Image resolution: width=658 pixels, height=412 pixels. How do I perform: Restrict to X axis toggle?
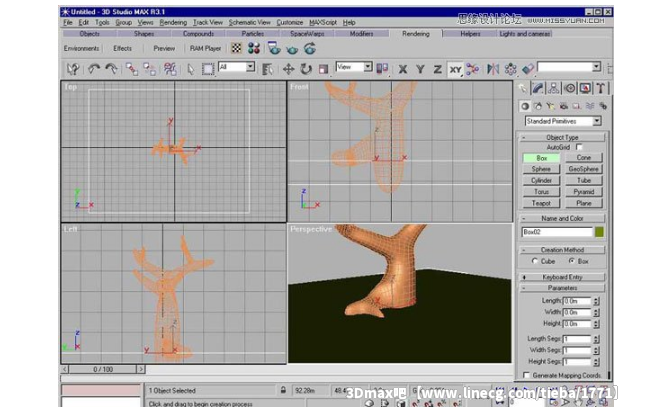coord(403,69)
